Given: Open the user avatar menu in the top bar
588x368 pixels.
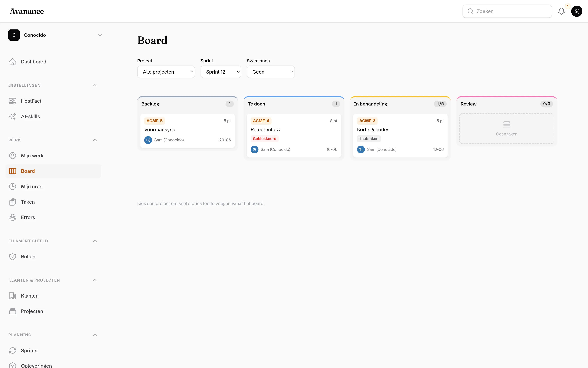Looking at the screenshot, I should click(x=577, y=11).
